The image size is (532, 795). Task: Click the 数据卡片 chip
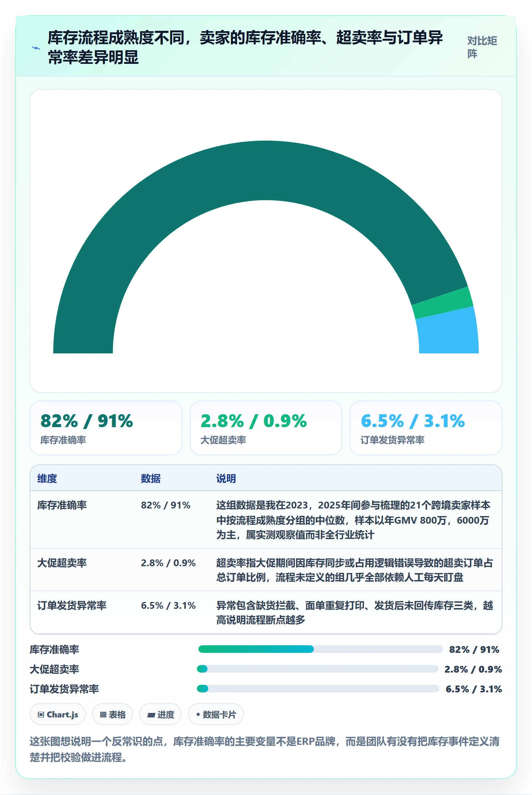(216, 714)
